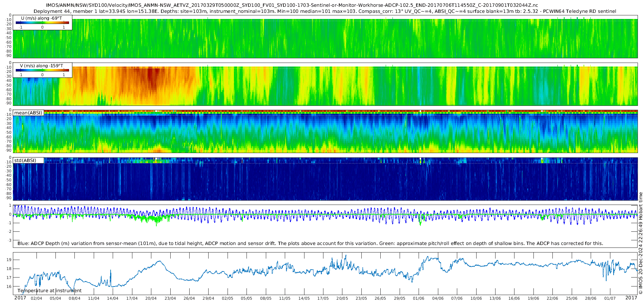This screenshot has width=644, height=304.
Task: Click the blue ADCP Depth description text
Action: [310, 244]
